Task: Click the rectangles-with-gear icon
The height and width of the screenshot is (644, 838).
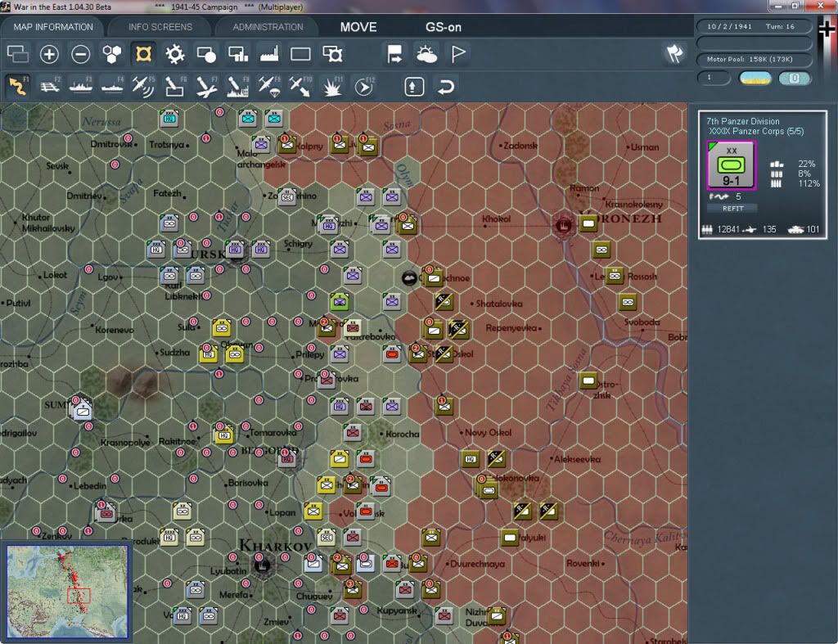Action: (332, 54)
